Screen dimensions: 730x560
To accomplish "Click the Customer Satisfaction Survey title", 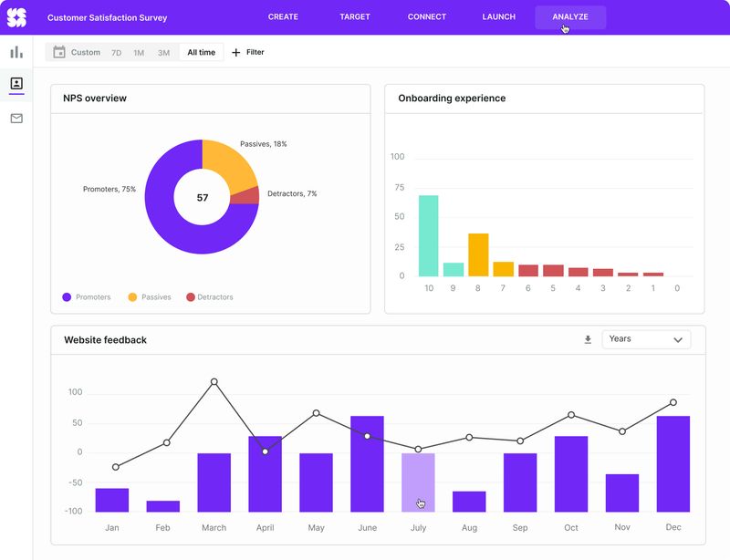I will (x=107, y=17).
